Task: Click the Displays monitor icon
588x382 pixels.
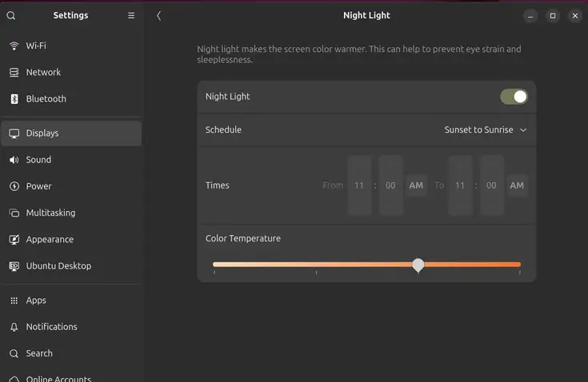Action: point(14,133)
